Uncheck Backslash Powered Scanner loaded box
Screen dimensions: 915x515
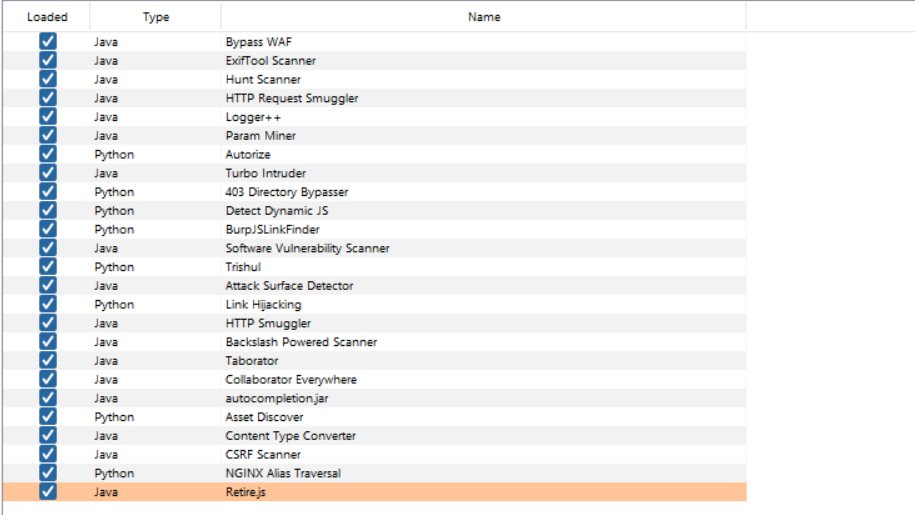point(48,341)
